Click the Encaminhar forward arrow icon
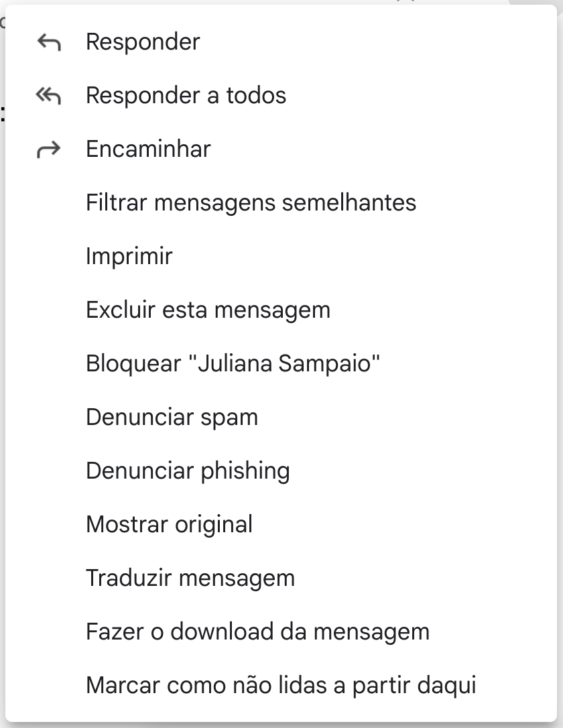The height and width of the screenshot is (728, 563). coord(48,149)
